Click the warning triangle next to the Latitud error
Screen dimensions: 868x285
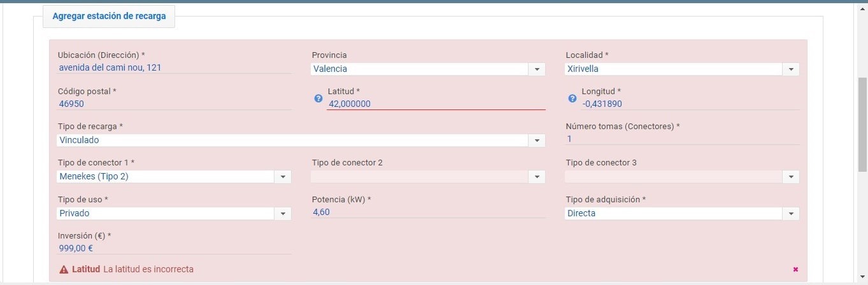coord(64,270)
